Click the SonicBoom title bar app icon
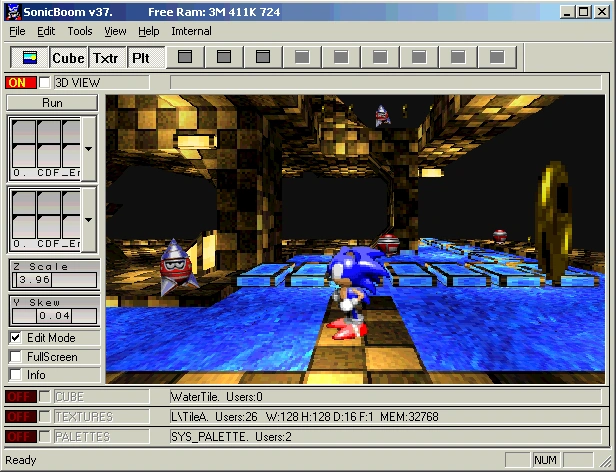This screenshot has height=472, width=616. [13, 12]
